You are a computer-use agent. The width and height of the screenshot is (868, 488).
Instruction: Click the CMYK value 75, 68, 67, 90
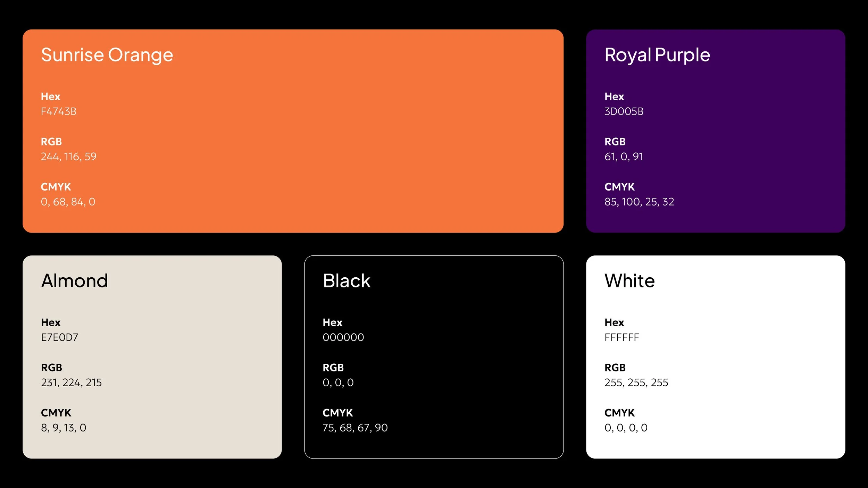pyautogui.click(x=355, y=428)
